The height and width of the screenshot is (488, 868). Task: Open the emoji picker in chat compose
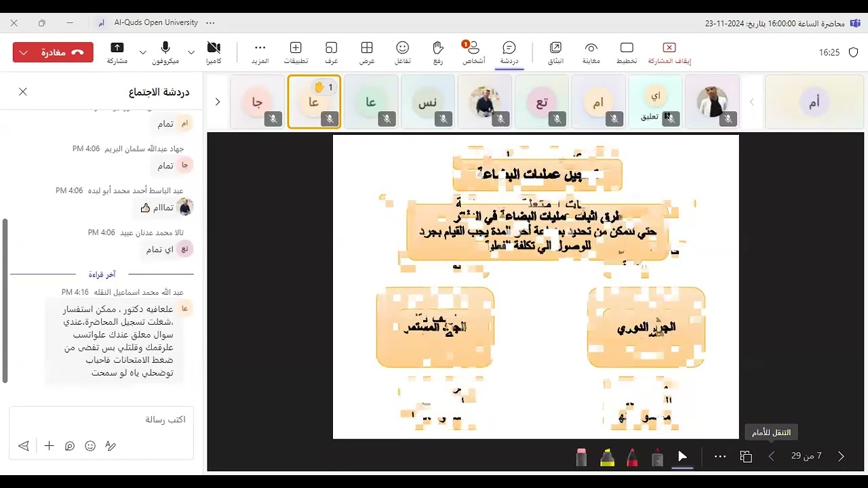coord(90,445)
